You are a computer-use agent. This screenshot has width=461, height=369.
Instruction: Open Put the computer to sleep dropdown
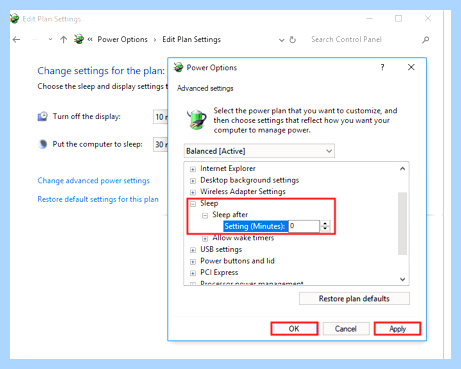click(160, 144)
